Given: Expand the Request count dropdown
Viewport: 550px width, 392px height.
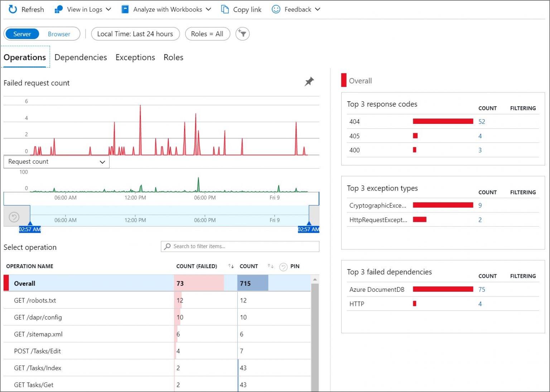Looking at the screenshot, I should click(x=56, y=162).
